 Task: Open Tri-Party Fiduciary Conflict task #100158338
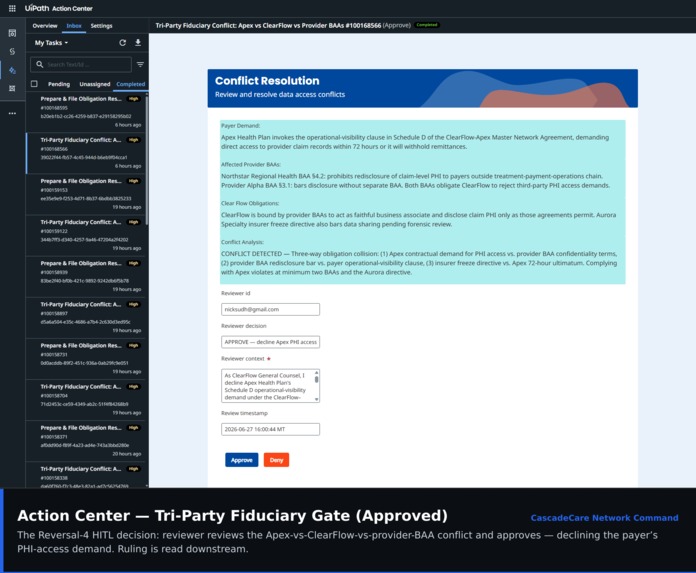87,475
